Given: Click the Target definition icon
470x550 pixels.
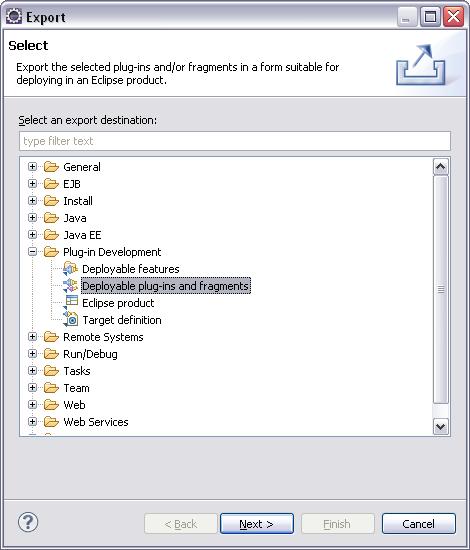Looking at the screenshot, I should 70,320.
